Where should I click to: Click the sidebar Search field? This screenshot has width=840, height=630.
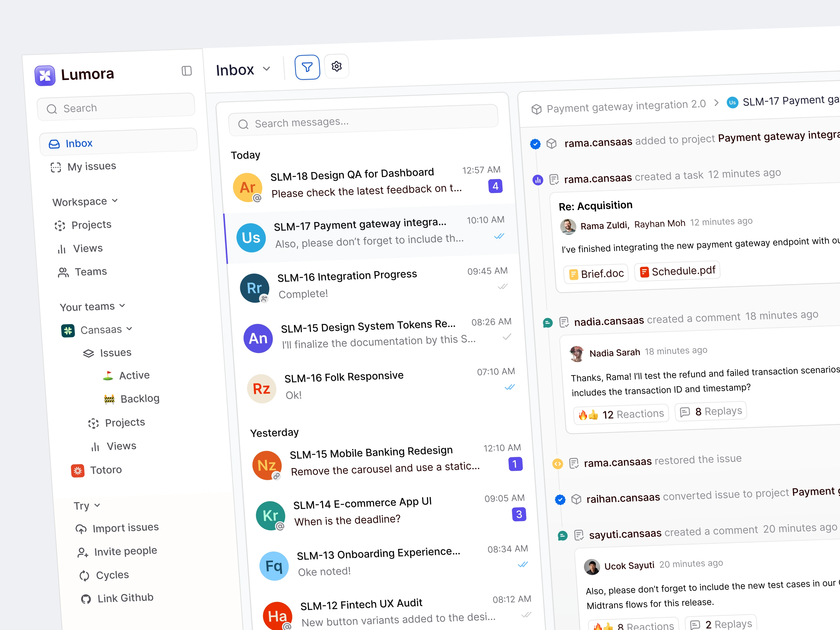pos(116,107)
